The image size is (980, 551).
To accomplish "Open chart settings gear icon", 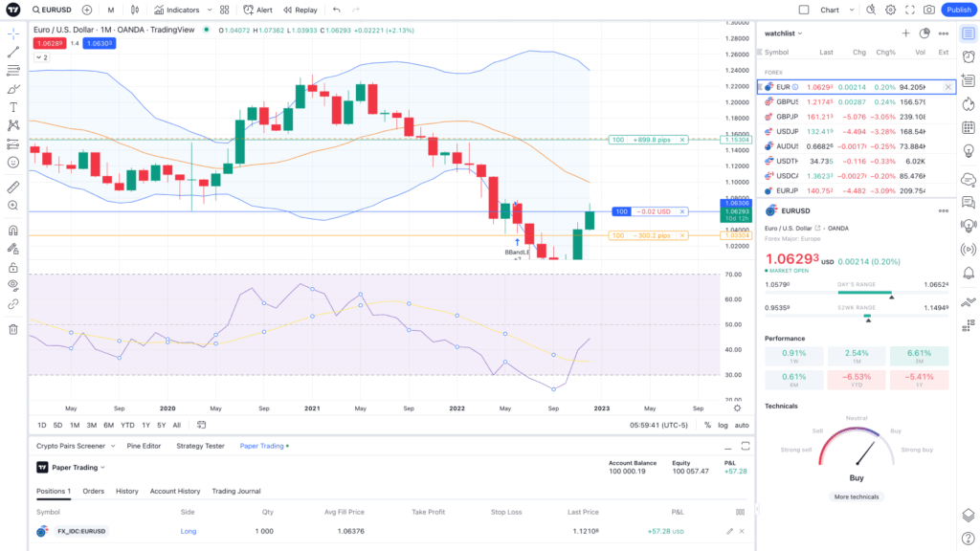I will tap(890, 10).
